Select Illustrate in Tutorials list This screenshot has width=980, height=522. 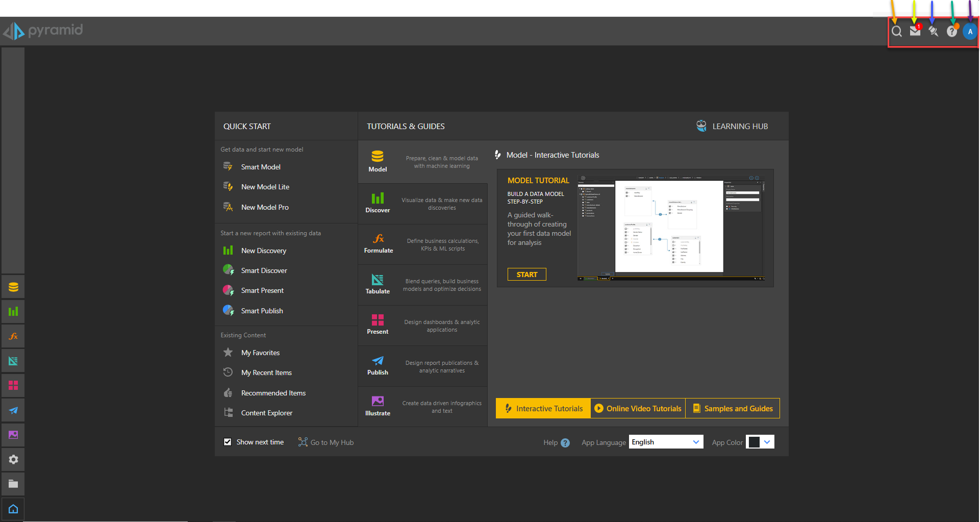422,407
